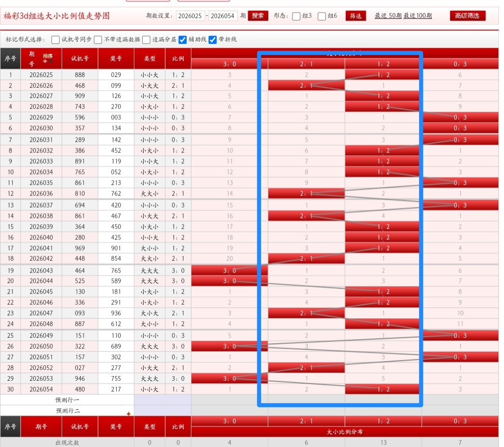This screenshot has height=447, width=504.
Task: Enable the 不带遗漏数据 checkbox
Action: pos(98,40)
